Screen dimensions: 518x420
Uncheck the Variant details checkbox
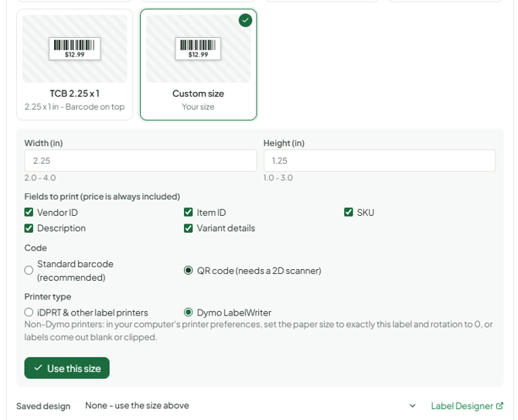[x=189, y=228]
